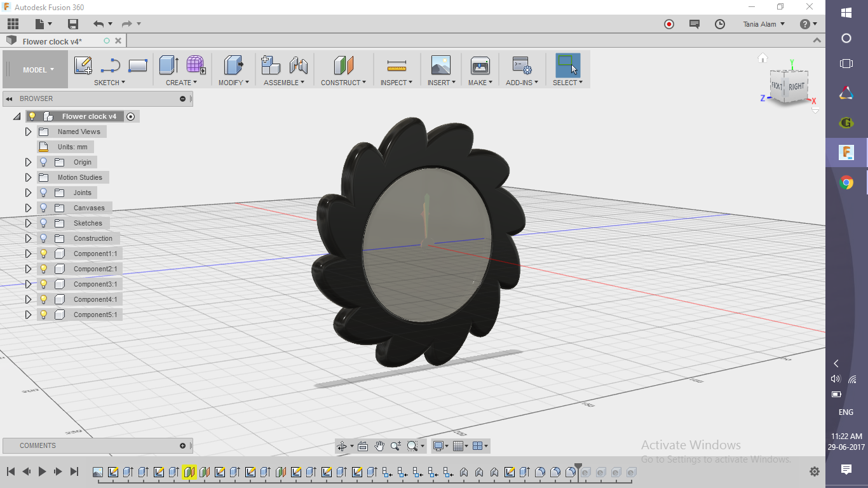The height and width of the screenshot is (488, 868).
Task: Open the CONSTRUCT menu
Action: (343, 83)
